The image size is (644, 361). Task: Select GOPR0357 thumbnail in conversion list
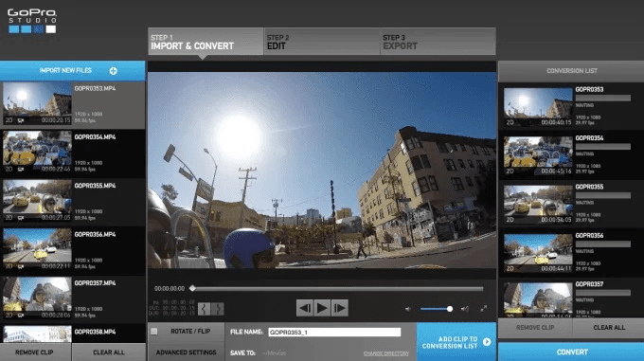coord(538,299)
